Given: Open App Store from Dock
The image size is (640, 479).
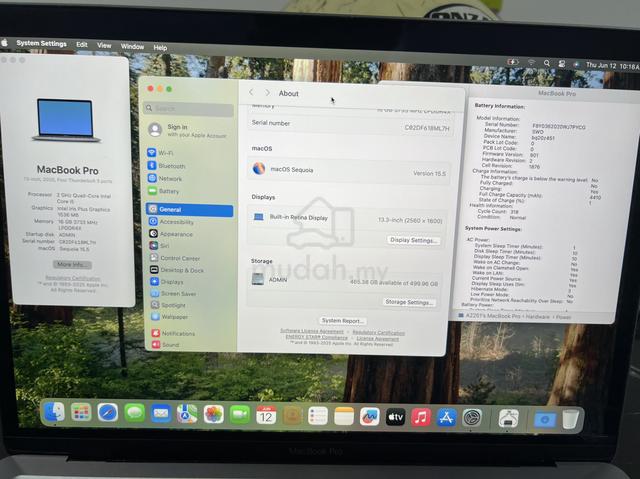Looking at the screenshot, I should click(x=446, y=418).
